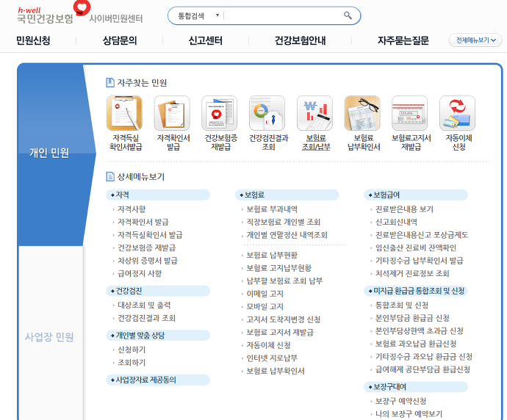
Task: Open the 본인부담금 환급금 신청 link
Action: (412, 318)
